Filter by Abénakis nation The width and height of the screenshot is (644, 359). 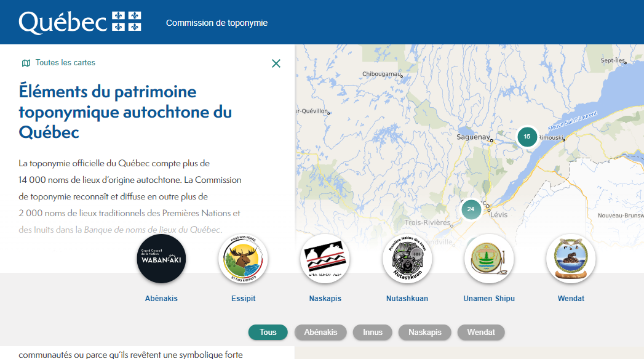pos(320,333)
